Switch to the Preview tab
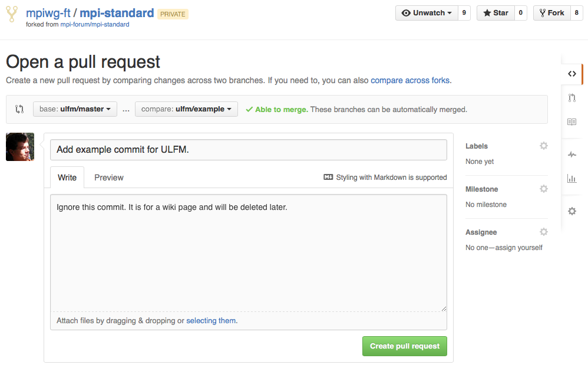 pos(109,178)
